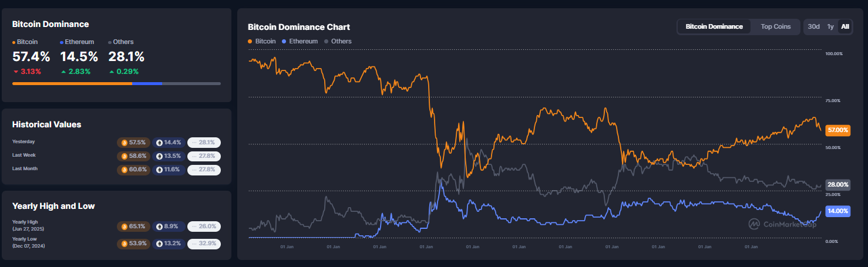Select the Bitcoin Dominance tab
This screenshot has width=868, height=267.
pos(714,26)
